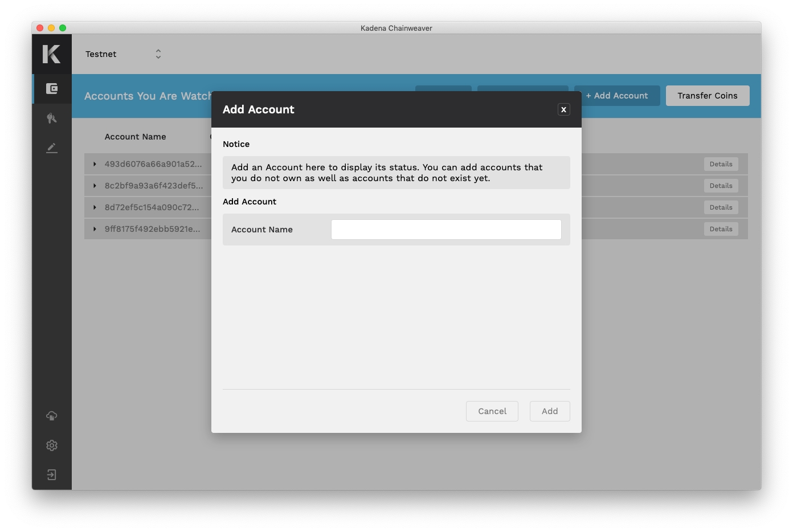Click the Transfer Coins button
The width and height of the screenshot is (793, 532).
tap(707, 96)
